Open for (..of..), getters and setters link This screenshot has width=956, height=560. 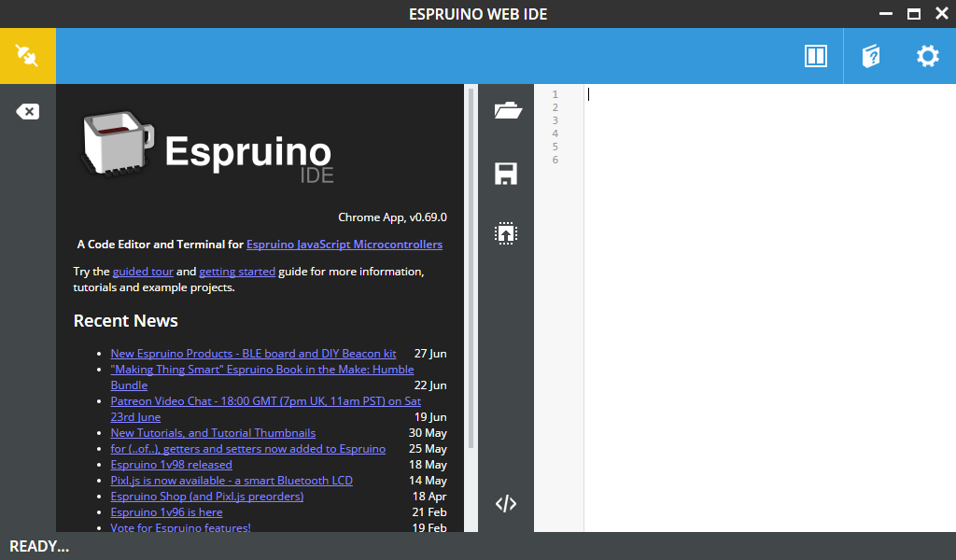[247, 449]
